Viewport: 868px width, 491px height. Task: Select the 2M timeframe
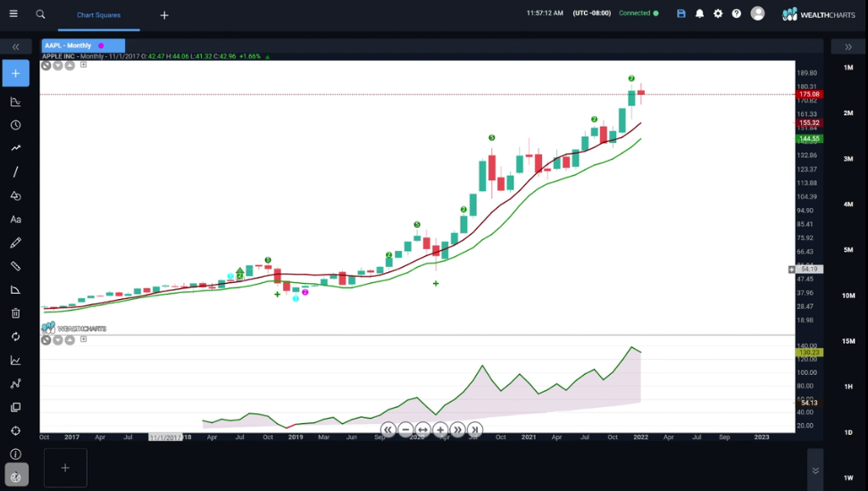(x=848, y=112)
